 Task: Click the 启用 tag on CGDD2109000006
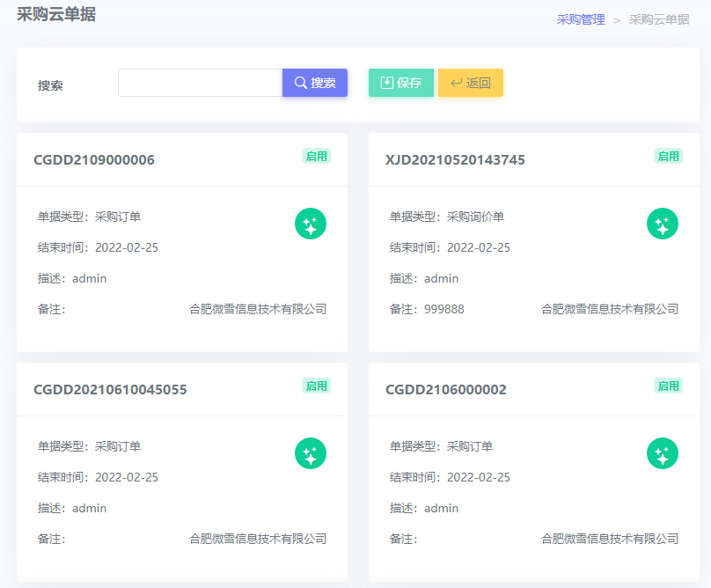(x=317, y=156)
